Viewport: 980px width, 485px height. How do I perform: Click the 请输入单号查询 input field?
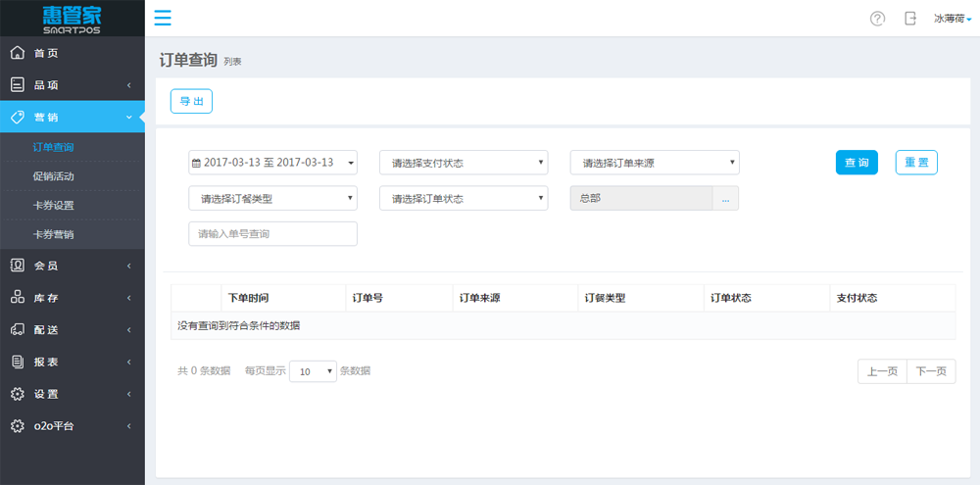pos(273,234)
